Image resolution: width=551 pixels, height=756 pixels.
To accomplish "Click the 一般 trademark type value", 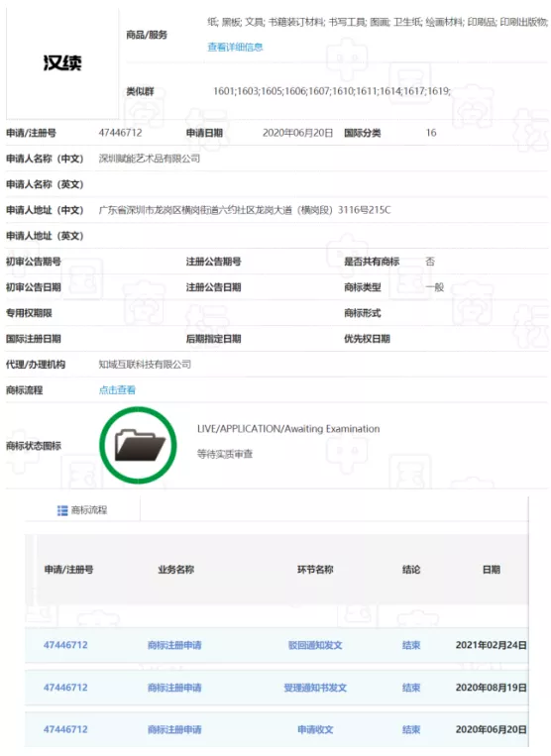I will 435,287.
